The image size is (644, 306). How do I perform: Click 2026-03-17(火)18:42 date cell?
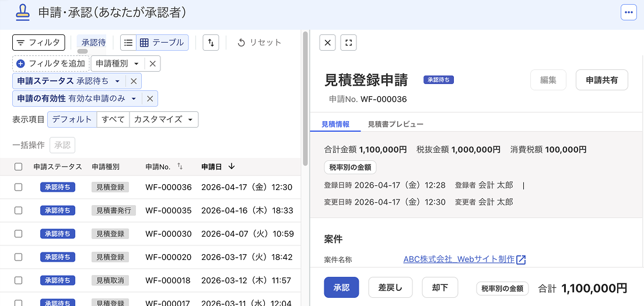(247, 257)
